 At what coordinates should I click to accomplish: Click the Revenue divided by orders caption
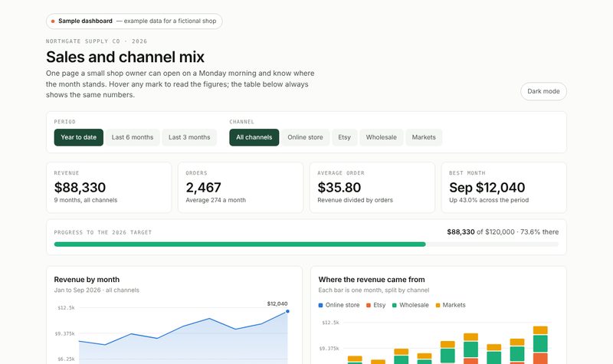pos(355,200)
